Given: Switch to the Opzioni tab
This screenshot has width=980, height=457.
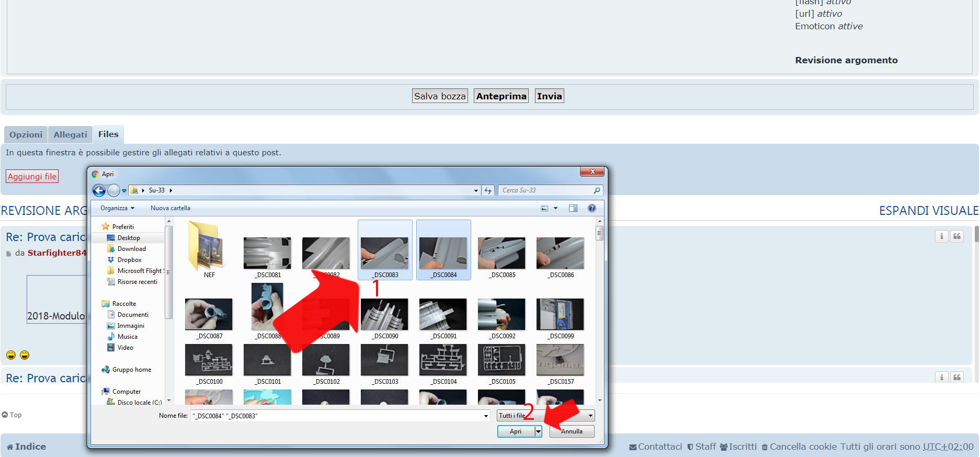Looking at the screenshot, I should pyautogui.click(x=26, y=135).
